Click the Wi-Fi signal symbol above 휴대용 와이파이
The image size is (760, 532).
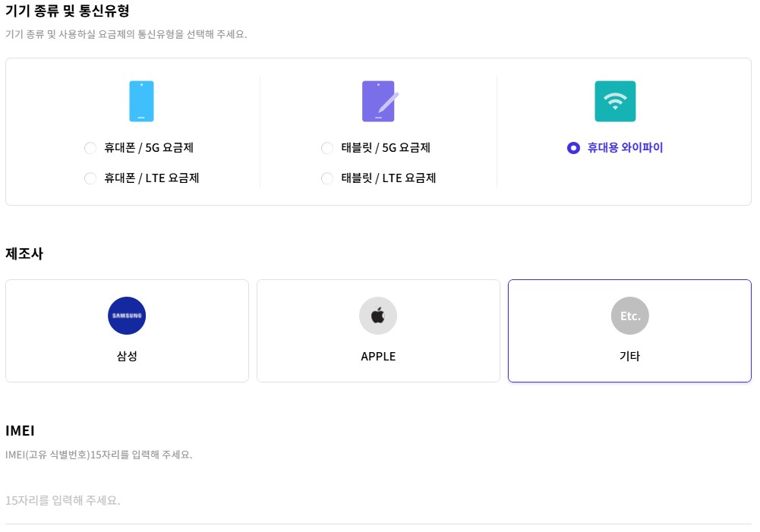click(615, 99)
